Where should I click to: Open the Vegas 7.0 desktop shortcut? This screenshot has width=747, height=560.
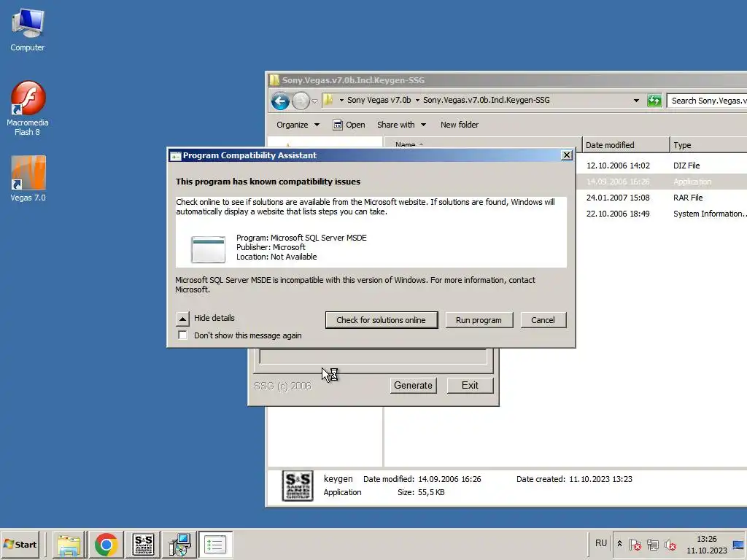[28, 179]
